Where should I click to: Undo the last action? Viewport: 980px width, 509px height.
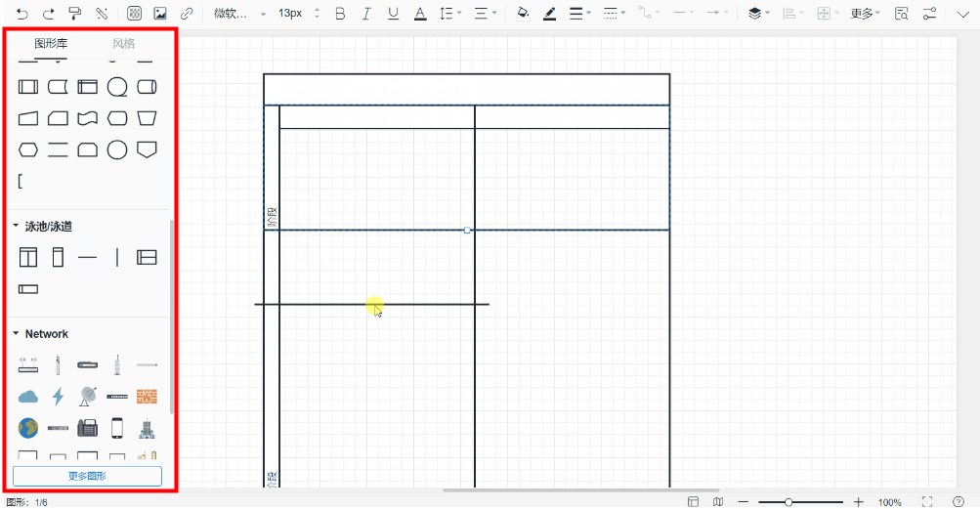click(22, 13)
